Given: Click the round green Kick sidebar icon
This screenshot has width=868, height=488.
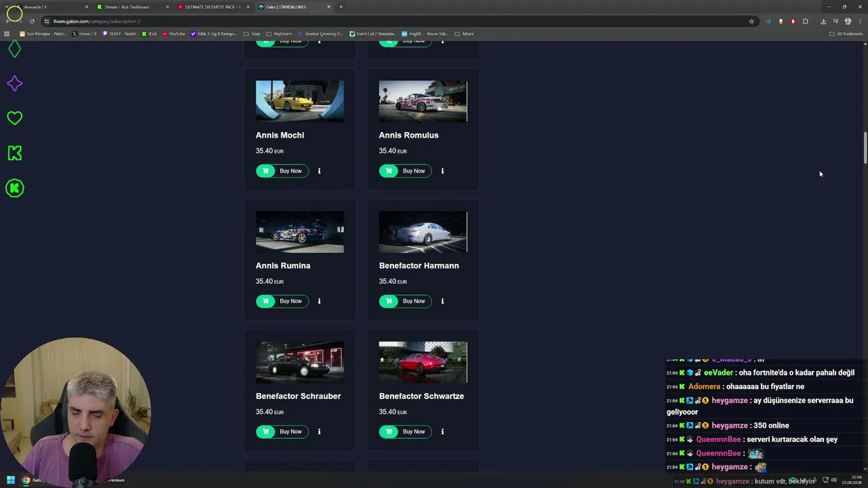Looking at the screenshot, I should coord(14,188).
